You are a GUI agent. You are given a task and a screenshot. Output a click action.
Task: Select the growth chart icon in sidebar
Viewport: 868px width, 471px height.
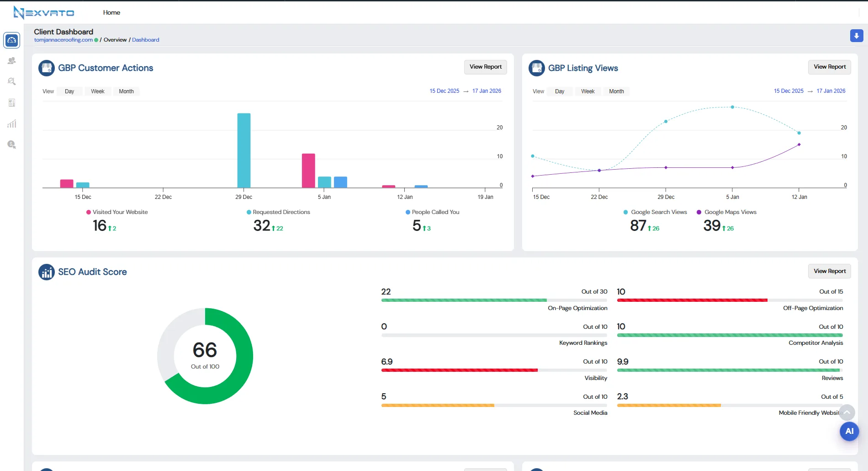tap(11, 123)
